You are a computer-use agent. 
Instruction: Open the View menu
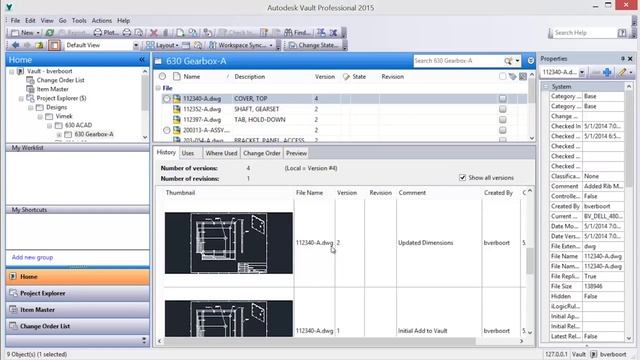pyautogui.click(x=47, y=20)
